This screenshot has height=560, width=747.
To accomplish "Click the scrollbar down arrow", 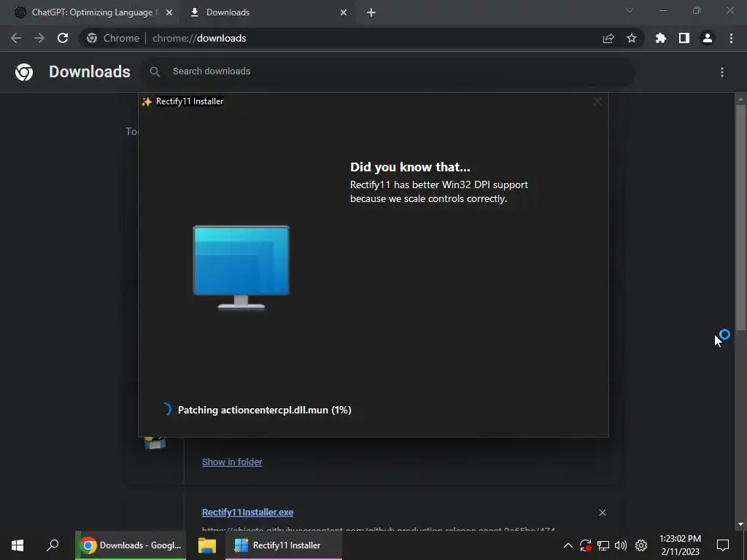I will click(x=740, y=524).
